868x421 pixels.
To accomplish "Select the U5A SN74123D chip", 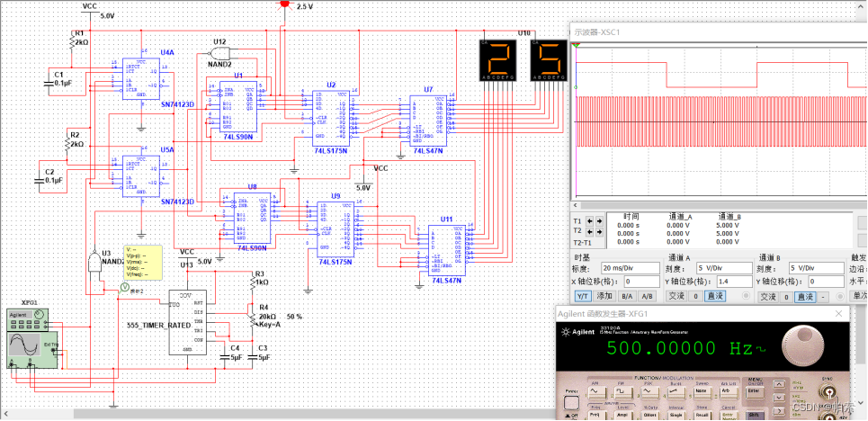I will coord(140,175).
